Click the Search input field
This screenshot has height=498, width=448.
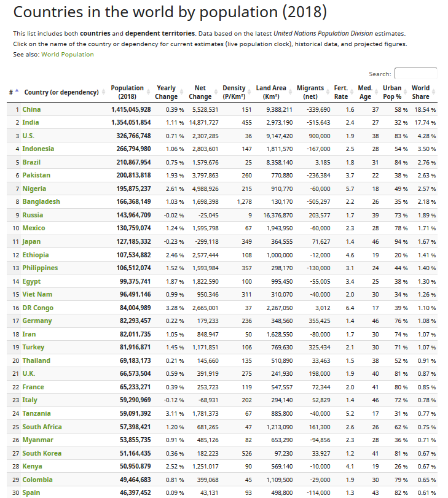coord(415,73)
